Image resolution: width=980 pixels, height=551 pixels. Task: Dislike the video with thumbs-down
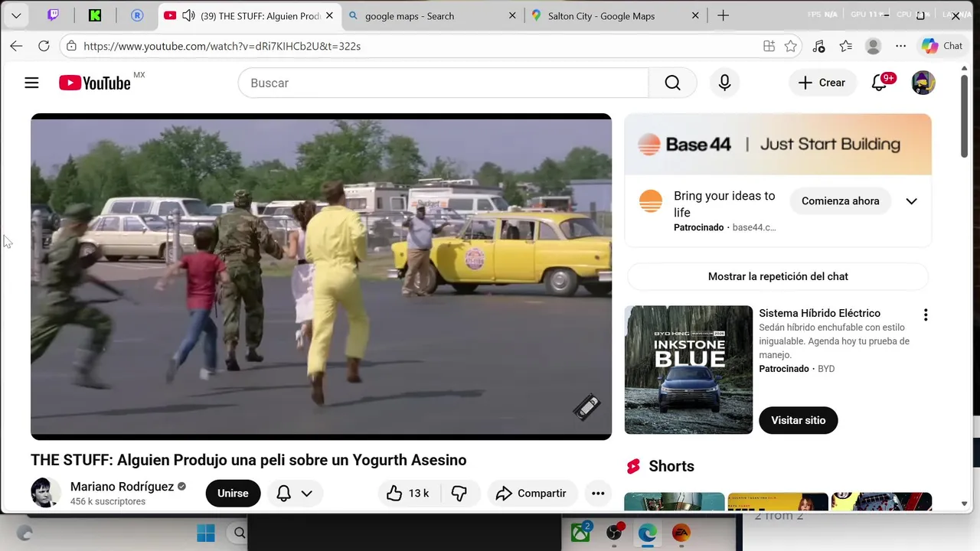[x=459, y=493]
